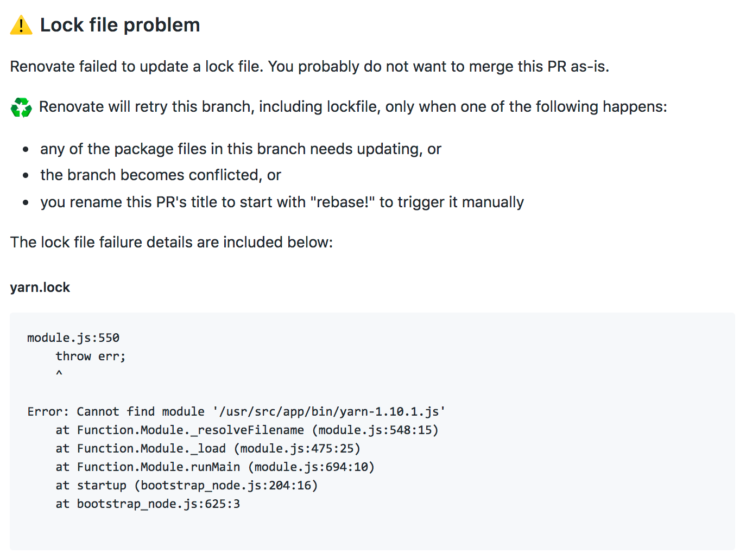This screenshot has width=746, height=560.
Task: Click the bold yarn.lock file label
Action: click(40, 287)
